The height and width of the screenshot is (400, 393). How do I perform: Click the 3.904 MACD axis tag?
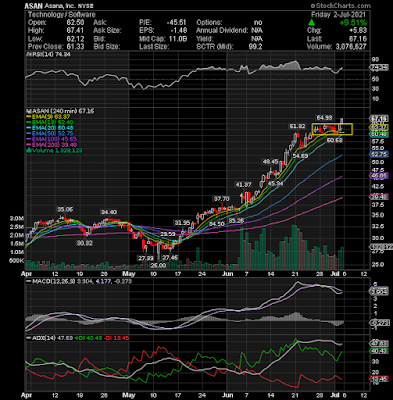379,291
